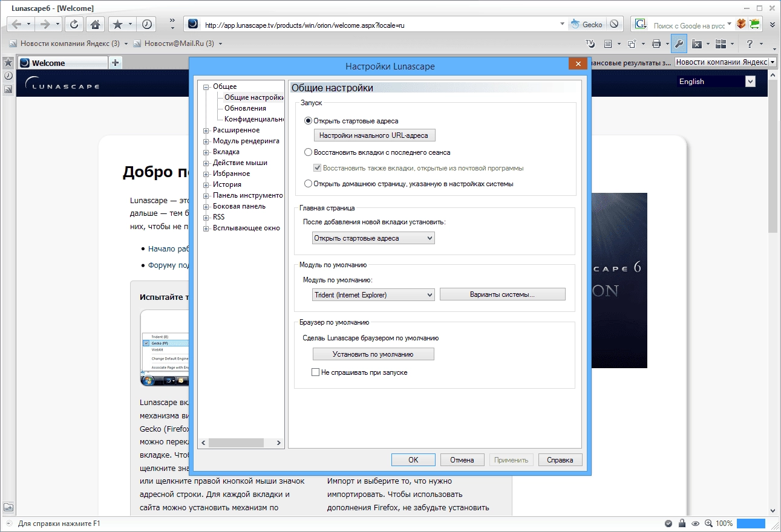This screenshot has height=532, width=781.
Task: Click the printer icon
Action: click(x=656, y=44)
